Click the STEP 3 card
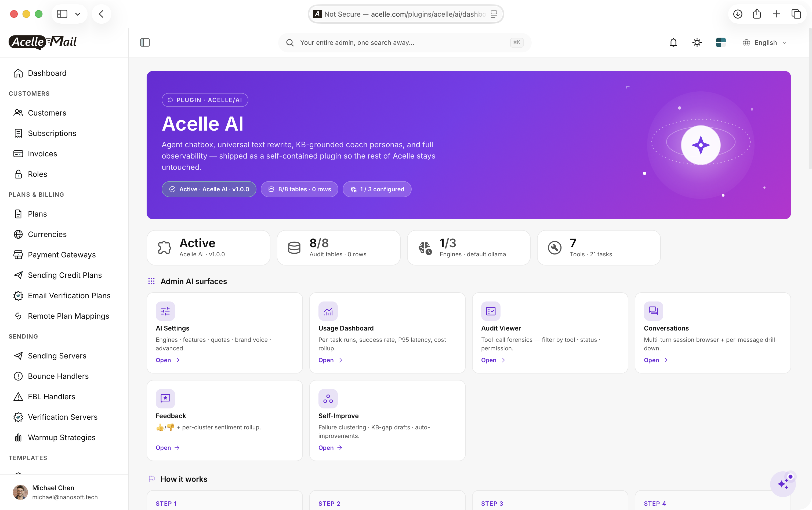Viewport: 812px width, 510px height. tap(550, 500)
